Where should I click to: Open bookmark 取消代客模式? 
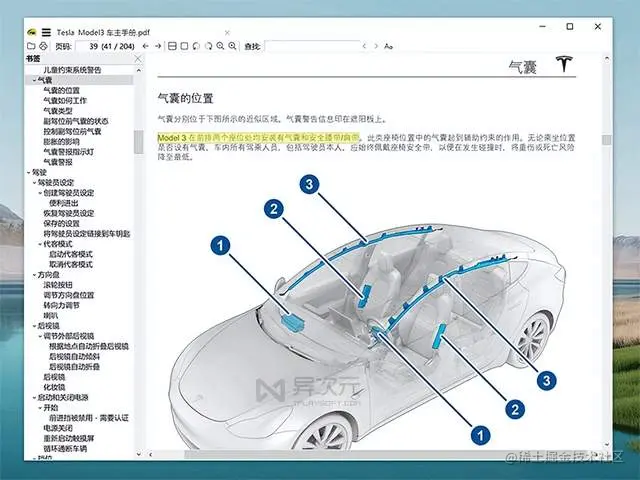[71, 264]
